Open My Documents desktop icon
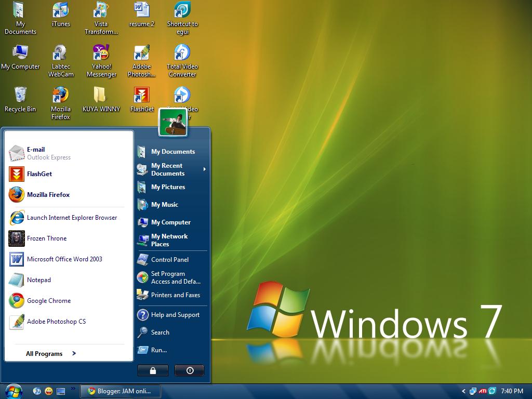The height and width of the screenshot is (399, 532). pyautogui.click(x=20, y=18)
